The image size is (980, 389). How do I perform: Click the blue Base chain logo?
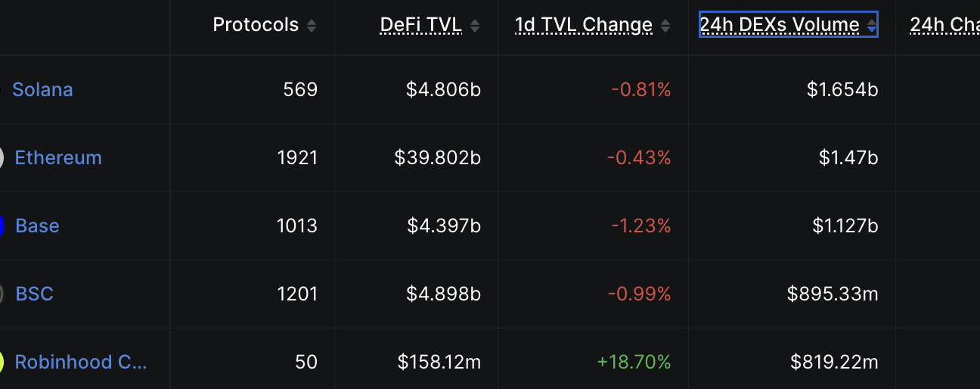tap(2, 226)
